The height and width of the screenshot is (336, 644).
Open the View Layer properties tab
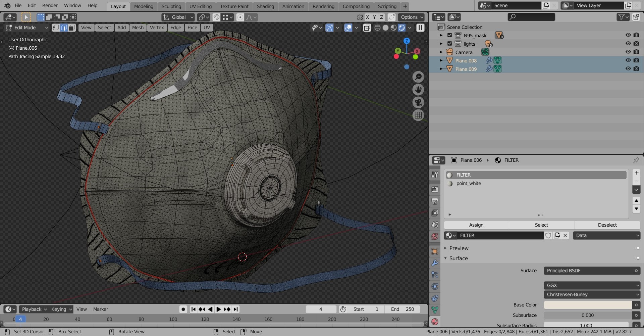435,213
